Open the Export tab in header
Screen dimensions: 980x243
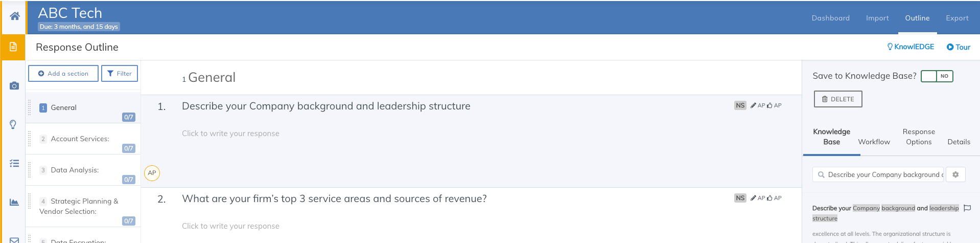[x=957, y=18]
